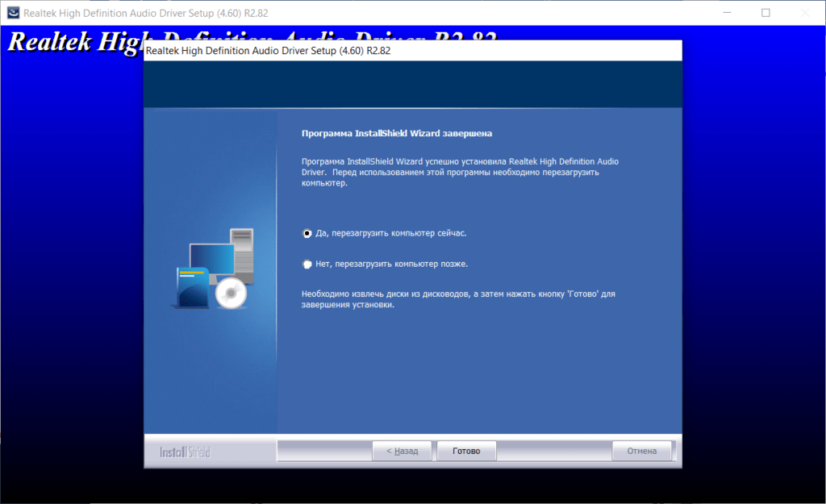
Task: Minimize the Realtek setup window
Action: point(727,13)
